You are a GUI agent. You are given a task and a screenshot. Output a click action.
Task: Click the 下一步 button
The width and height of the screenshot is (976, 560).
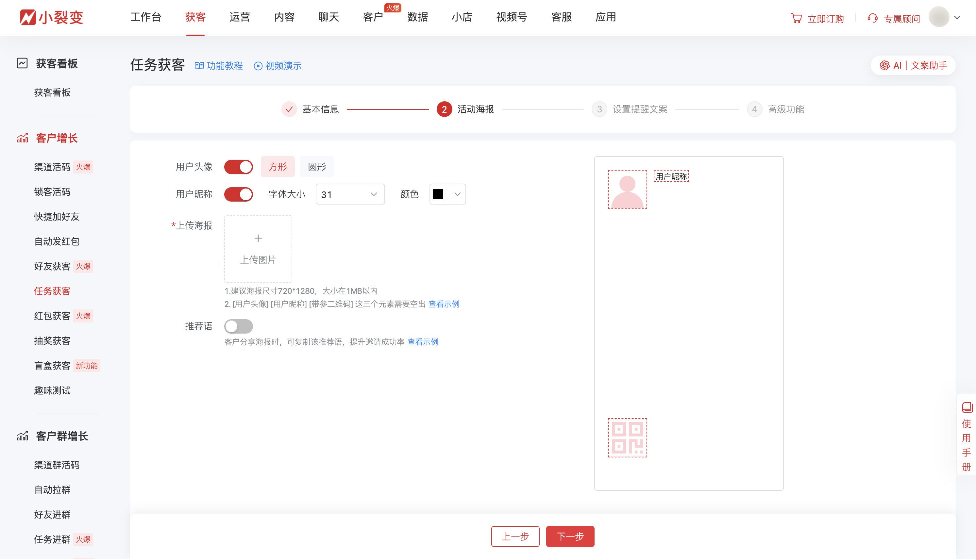point(570,536)
